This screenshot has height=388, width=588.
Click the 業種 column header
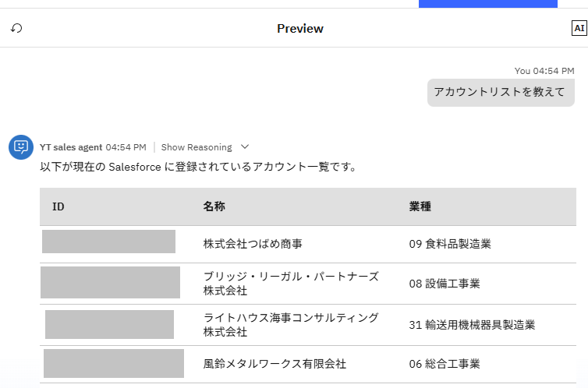point(420,207)
